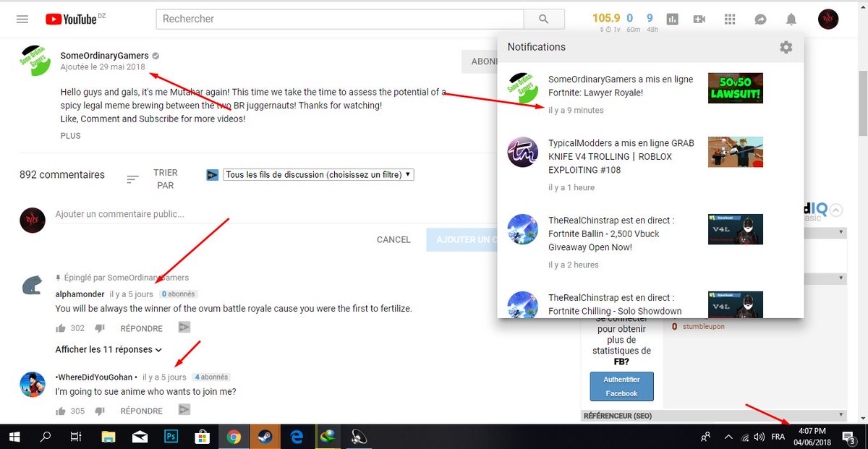Click the public comment input field
868x449 pixels.
click(x=275, y=214)
